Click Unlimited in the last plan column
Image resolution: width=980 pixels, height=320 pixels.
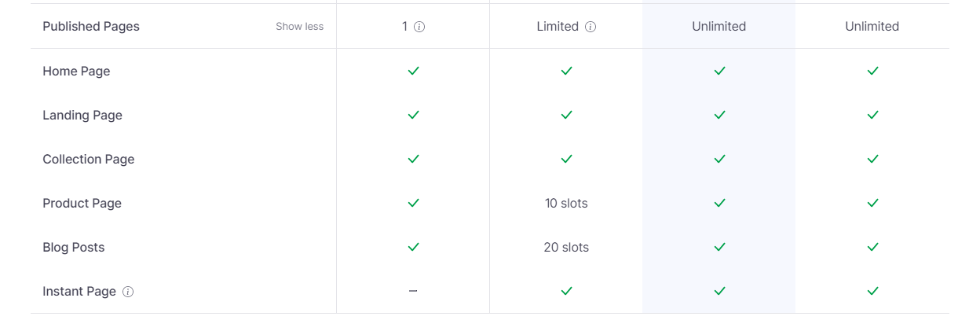(x=872, y=27)
